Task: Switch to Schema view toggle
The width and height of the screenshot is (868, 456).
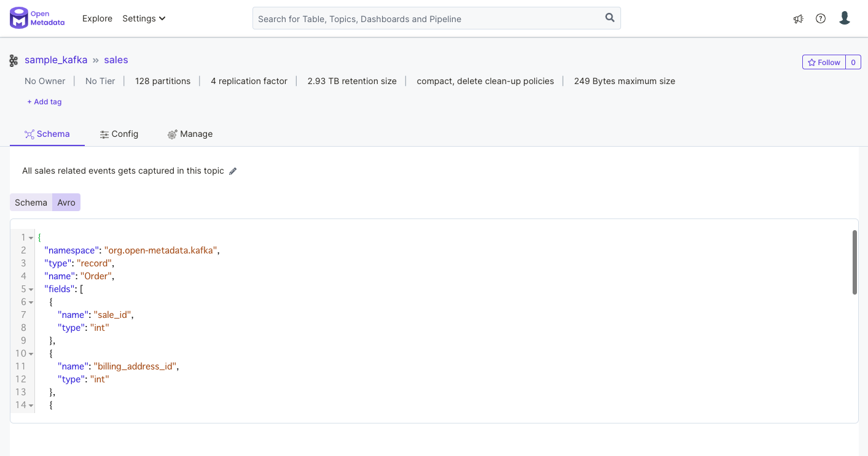Action: click(x=31, y=203)
